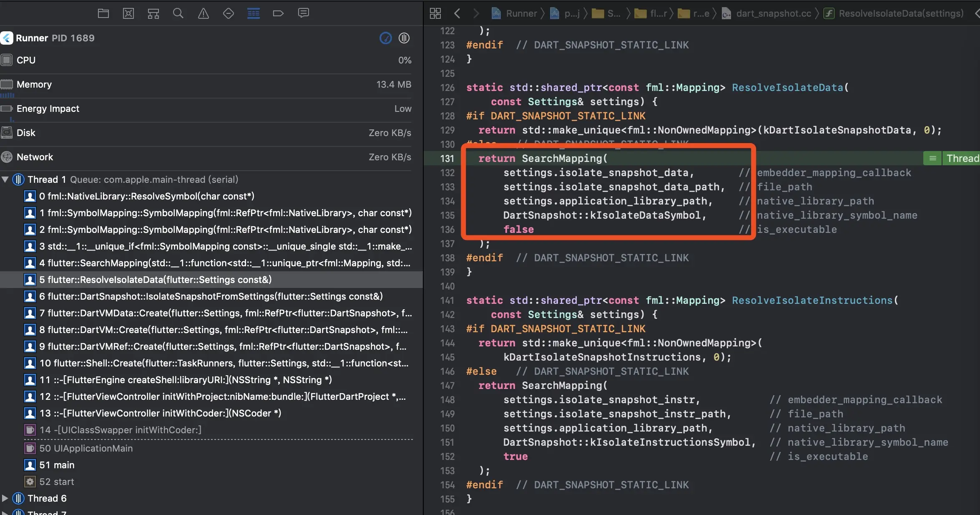Viewport: 980px width, 515px height.
Task: Select stack frame 5 flutter::ResolveIsolateData
Action: 211,280
